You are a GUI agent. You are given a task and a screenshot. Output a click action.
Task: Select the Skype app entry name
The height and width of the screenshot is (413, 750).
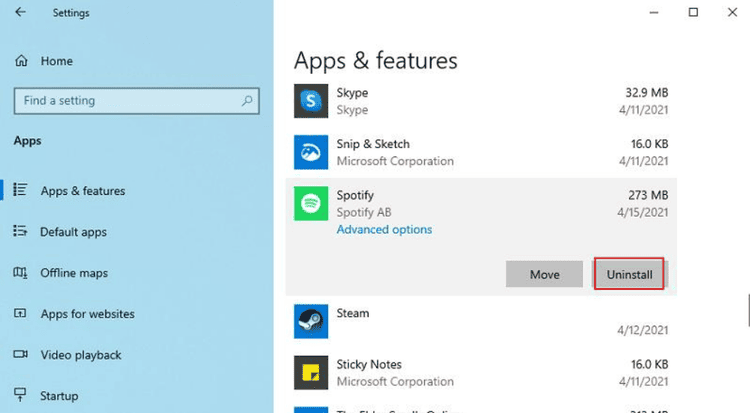click(352, 92)
